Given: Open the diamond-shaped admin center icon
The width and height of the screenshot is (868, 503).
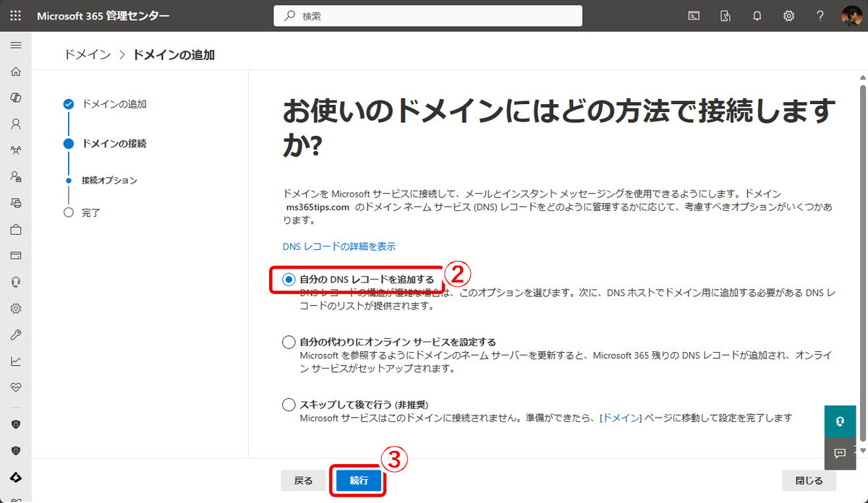Looking at the screenshot, I should click(x=16, y=478).
